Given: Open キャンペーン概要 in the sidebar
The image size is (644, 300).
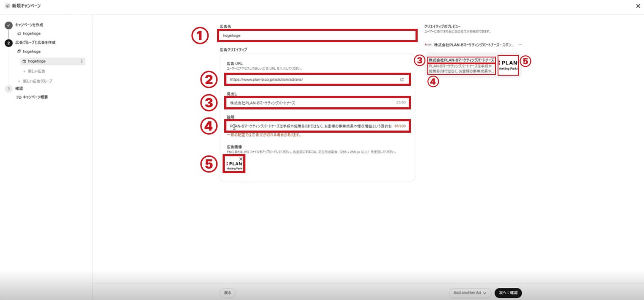Looking at the screenshot, I should [x=35, y=97].
